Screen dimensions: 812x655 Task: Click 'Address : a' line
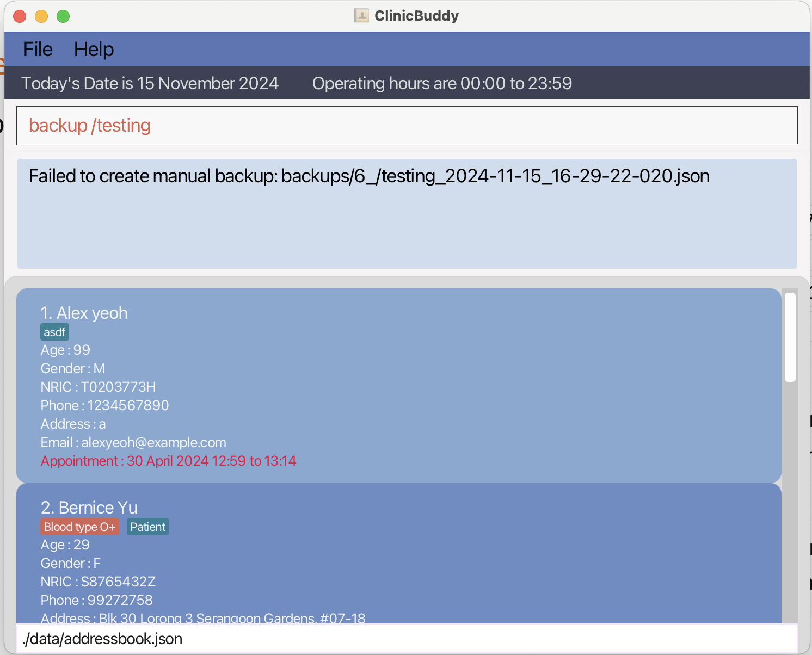point(73,424)
